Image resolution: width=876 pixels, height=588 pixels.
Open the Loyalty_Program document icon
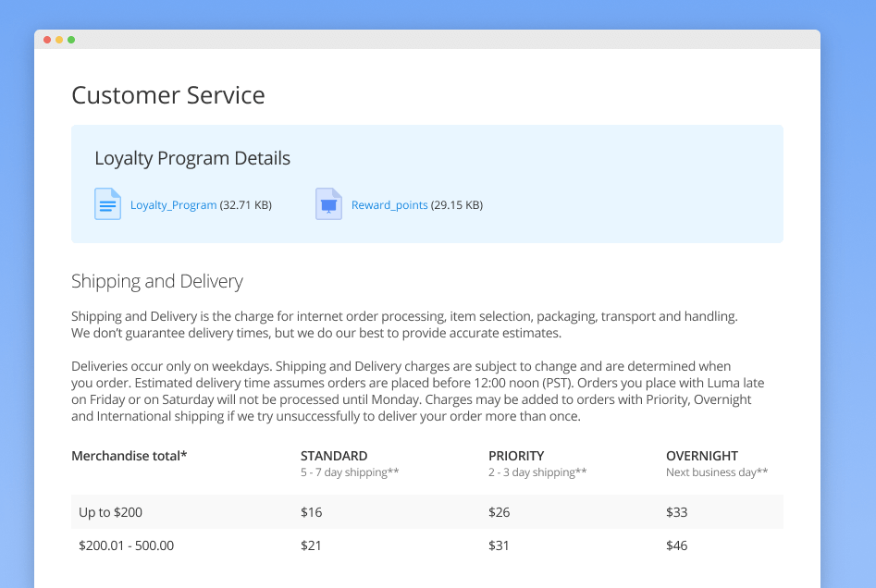[108, 203]
